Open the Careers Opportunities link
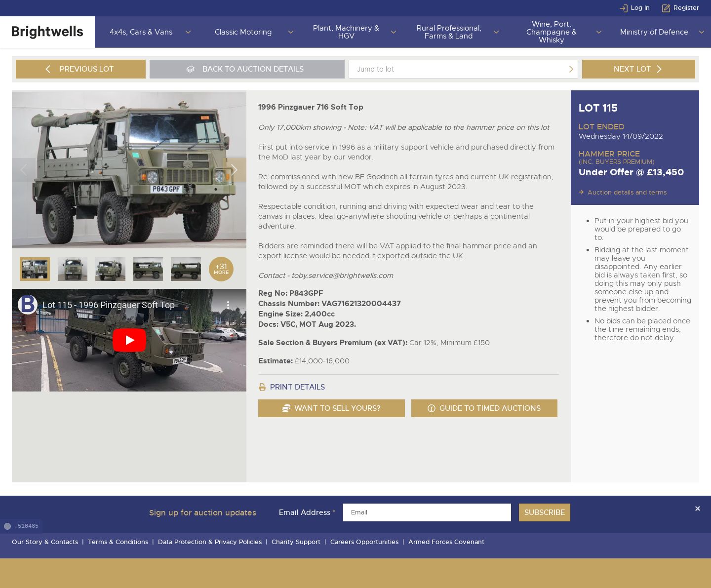Screen dimensions: 711x588 pyautogui.click(x=364, y=542)
